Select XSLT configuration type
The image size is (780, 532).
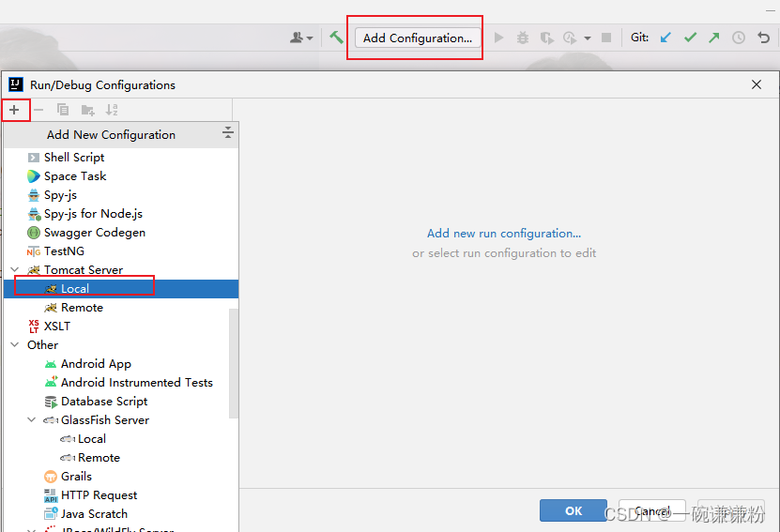pyautogui.click(x=121, y=327)
